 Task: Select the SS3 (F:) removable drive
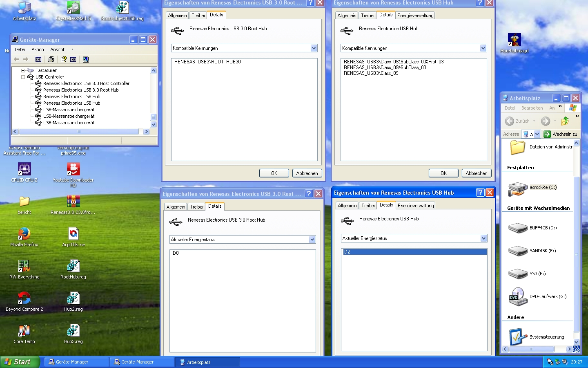(527, 274)
